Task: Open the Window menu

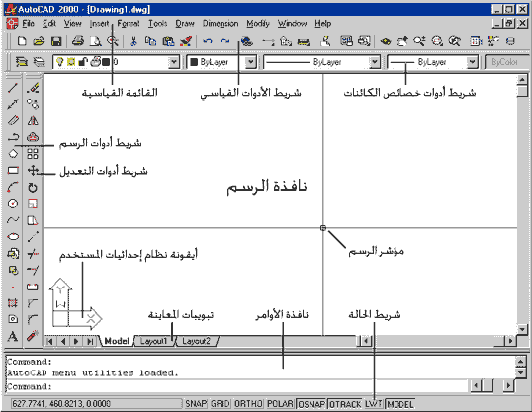Action: click(292, 24)
